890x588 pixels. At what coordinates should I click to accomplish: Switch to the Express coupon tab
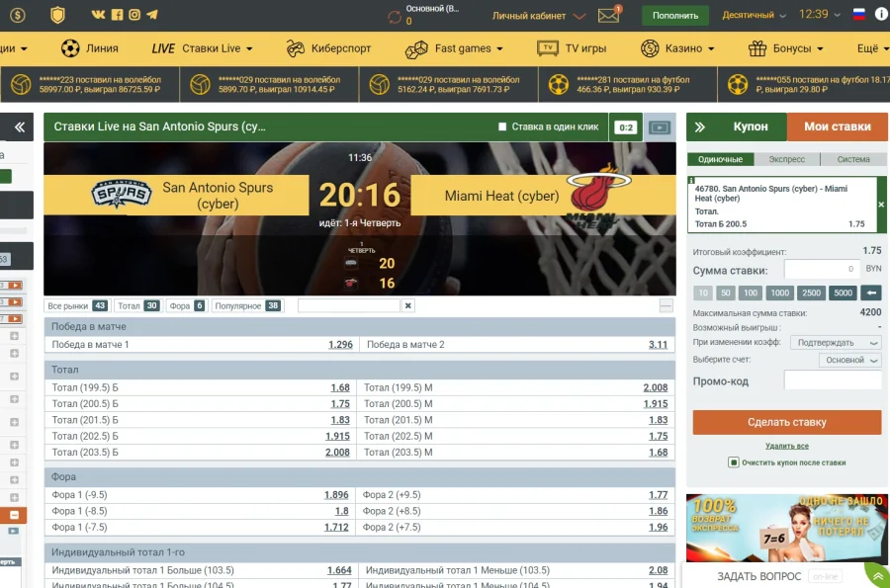786,159
